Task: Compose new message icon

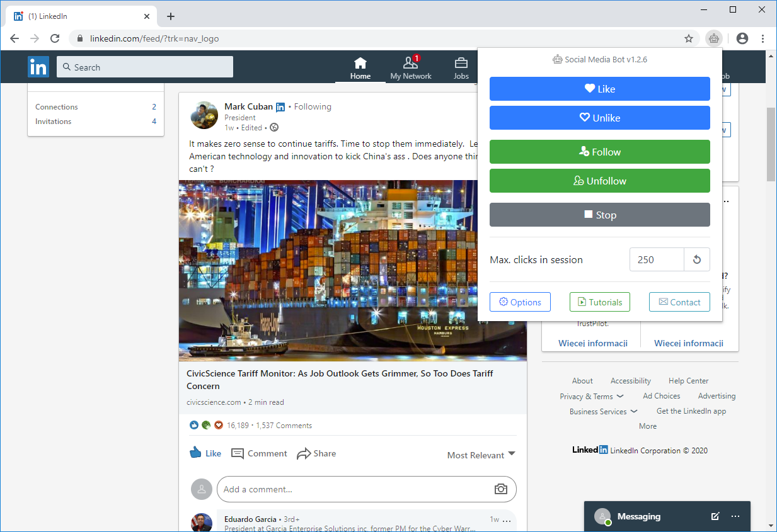Action: (715, 516)
